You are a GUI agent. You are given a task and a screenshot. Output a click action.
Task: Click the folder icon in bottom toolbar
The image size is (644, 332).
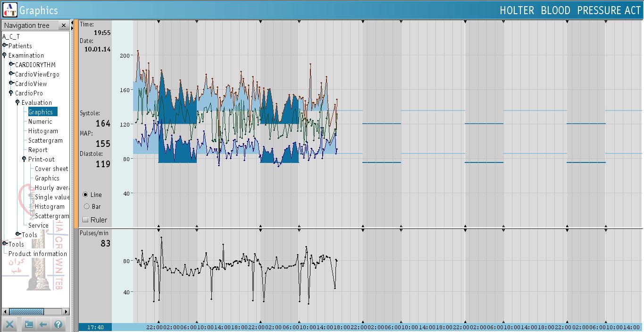pyautogui.click(x=29, y=324)
